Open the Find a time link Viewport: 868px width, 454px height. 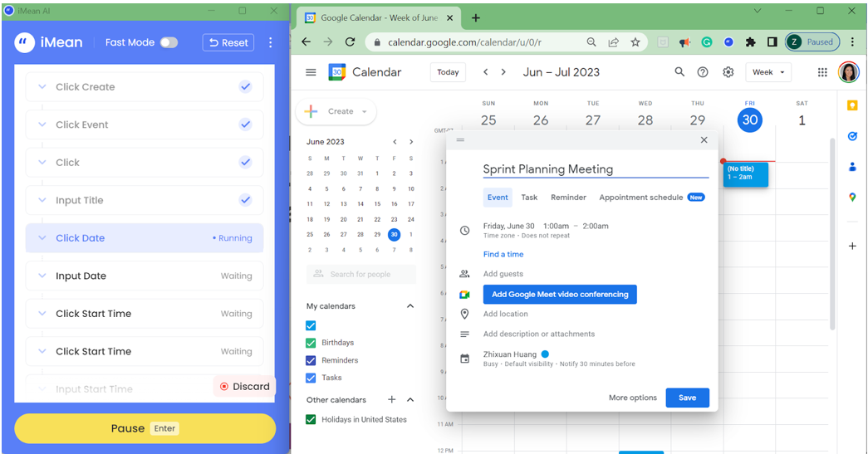click(503, 254)
